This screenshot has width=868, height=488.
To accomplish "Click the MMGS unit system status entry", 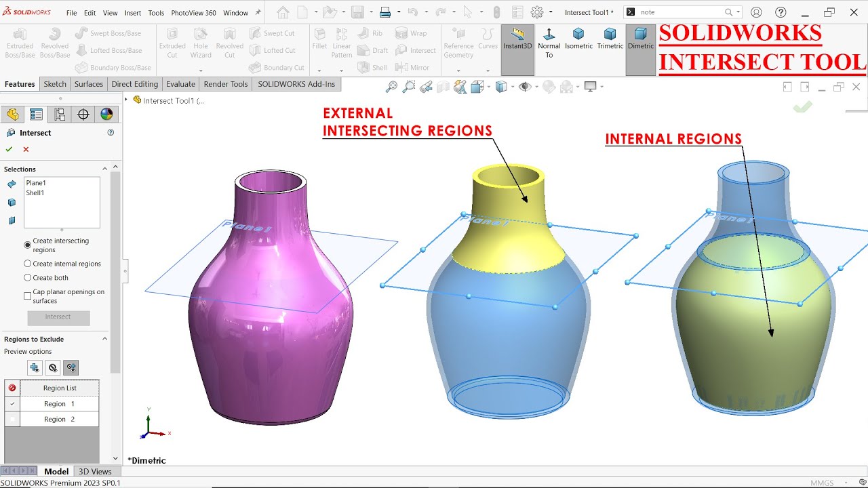I will pyautogui.click(x=822, y=483).
